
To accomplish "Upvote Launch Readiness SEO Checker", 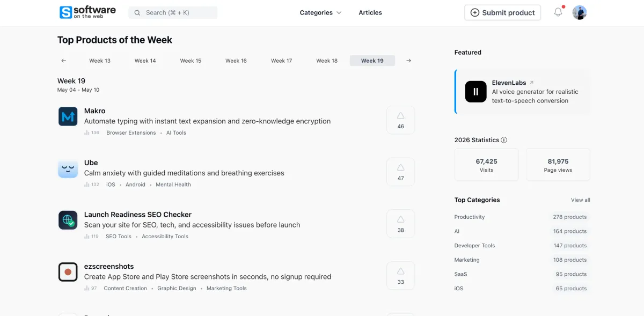I will coord(400,224).
